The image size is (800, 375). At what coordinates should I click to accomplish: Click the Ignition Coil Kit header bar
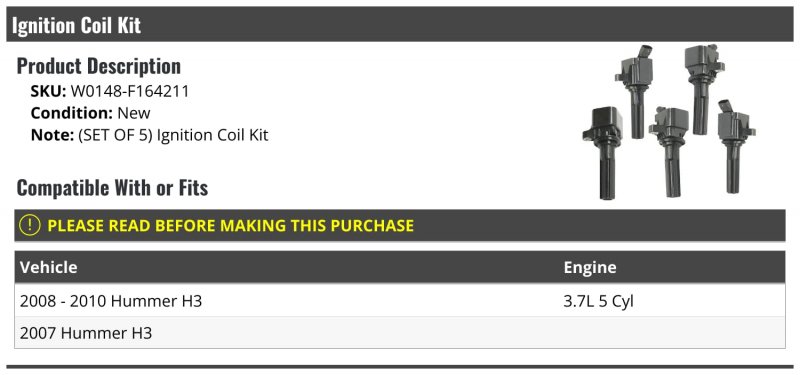(399, 24)
